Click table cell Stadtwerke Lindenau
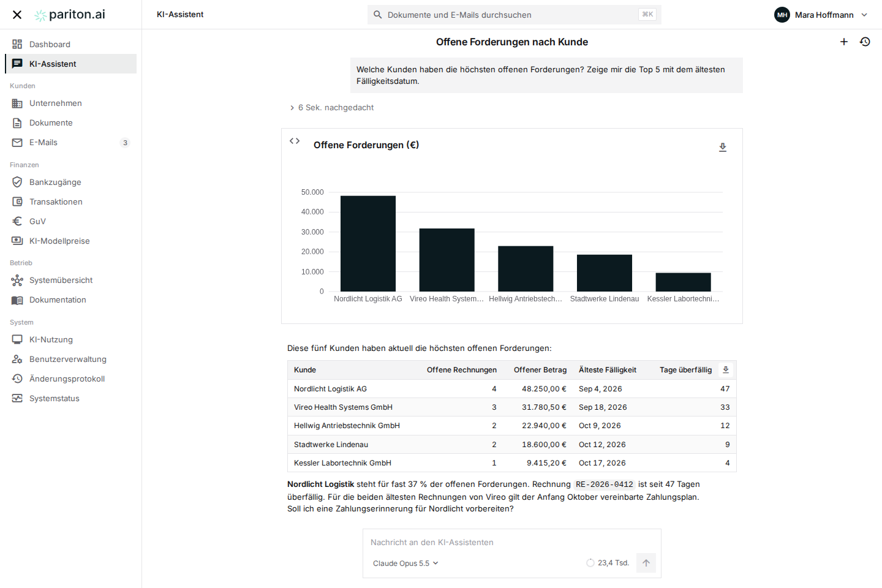 click(331, 445)
